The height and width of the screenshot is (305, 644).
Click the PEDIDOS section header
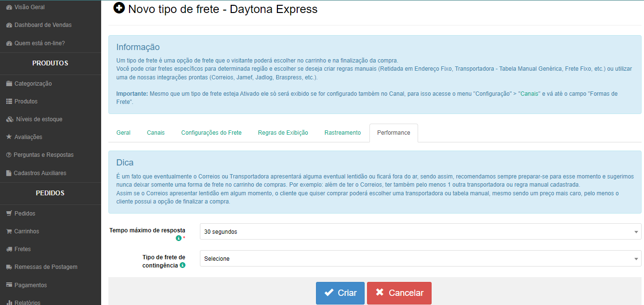[x=50, y=193]
